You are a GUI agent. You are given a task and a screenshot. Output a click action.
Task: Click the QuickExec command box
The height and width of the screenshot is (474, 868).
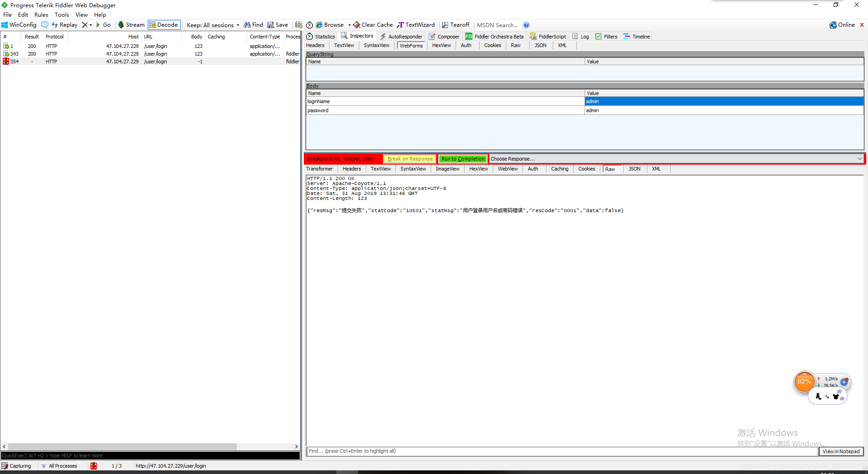click(150, 455)
